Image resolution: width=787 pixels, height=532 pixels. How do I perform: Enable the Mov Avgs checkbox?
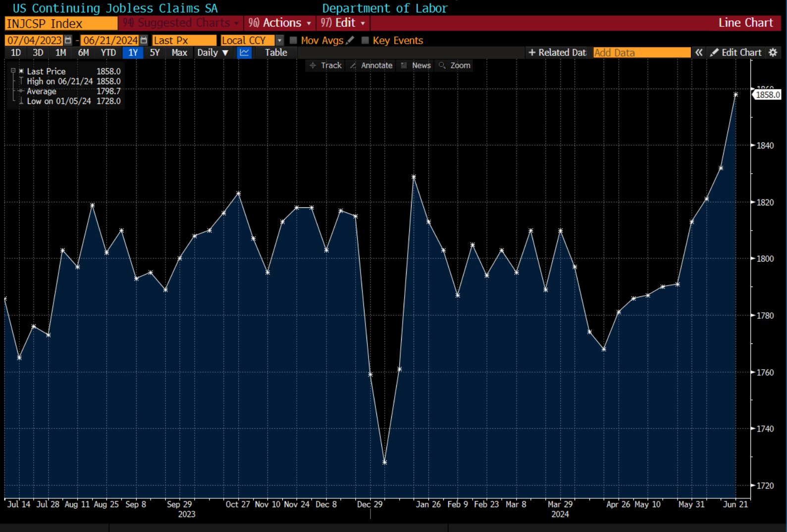click(x=293, y=41)
